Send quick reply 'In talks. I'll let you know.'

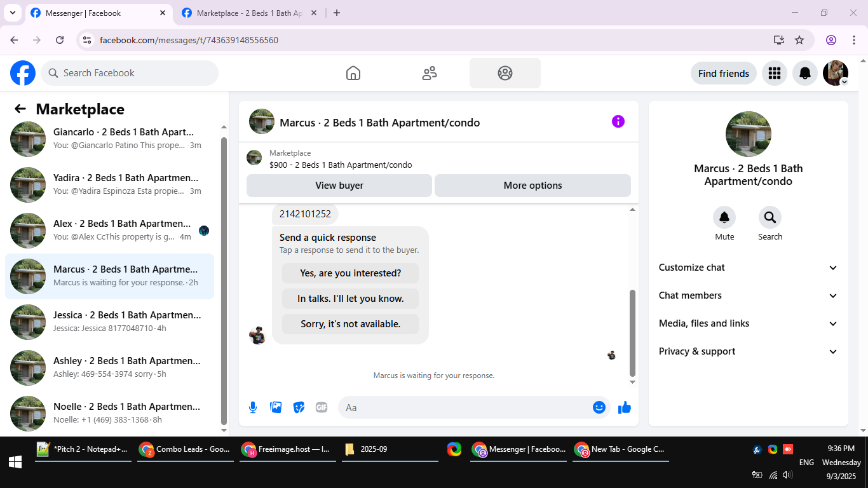tap(351, 299)
